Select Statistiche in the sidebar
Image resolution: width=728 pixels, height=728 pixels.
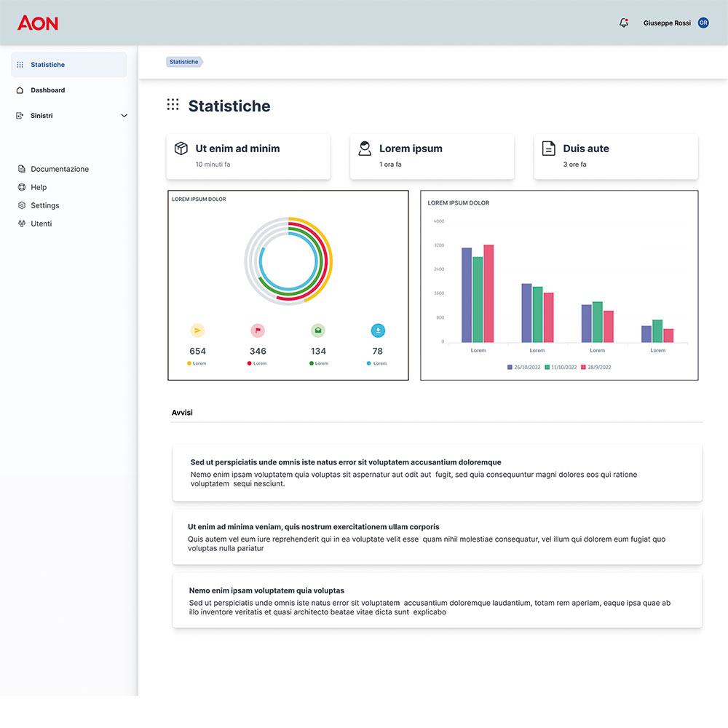(x=47, y=65)
